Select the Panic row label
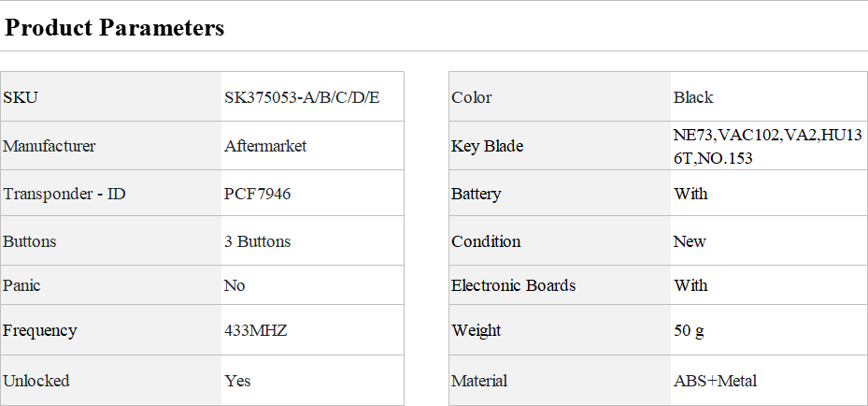Screen dimensions: 868x406 point(22,285)
